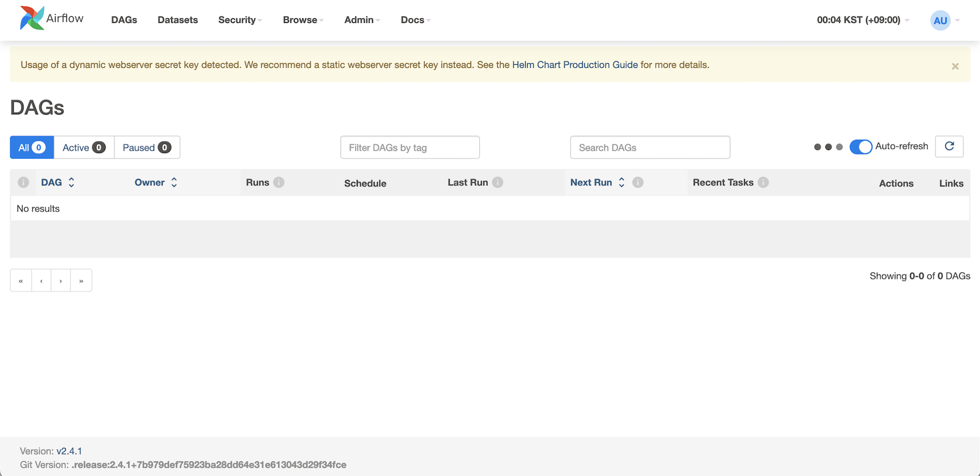Open the Security dropdown menu
Viewport: 980px width, 476px height.
pos(240,20)
